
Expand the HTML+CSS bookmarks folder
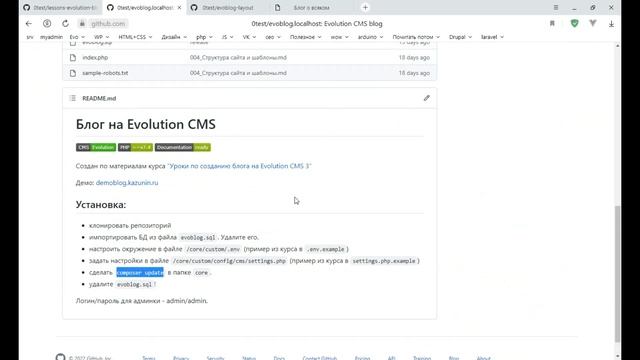(135, 37)
